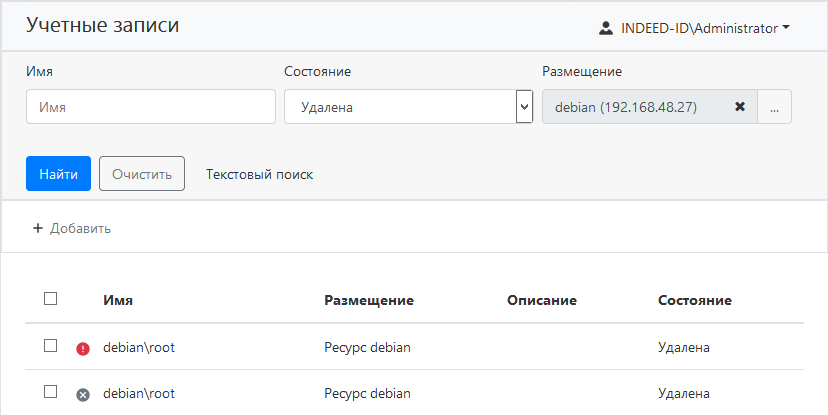The image size is (828, 415).
Task: Click the gray deleted status icon
Action: [x=83, y=395]
